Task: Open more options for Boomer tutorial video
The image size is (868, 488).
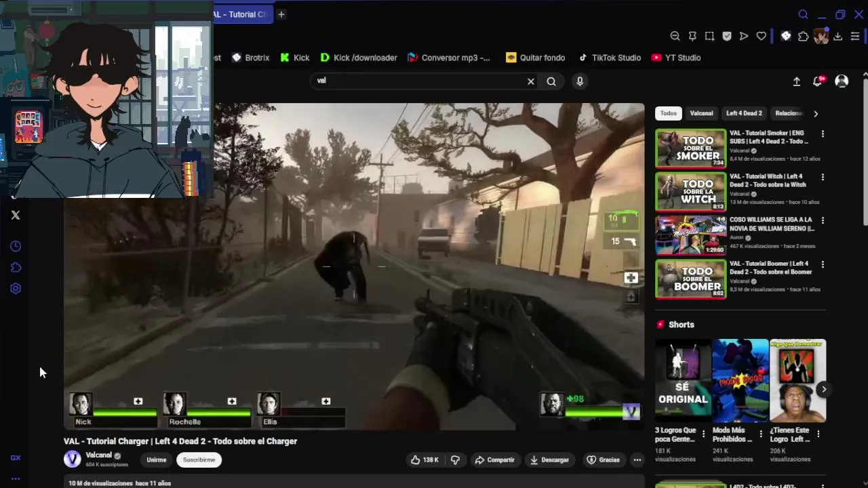Action: point(823,264)
